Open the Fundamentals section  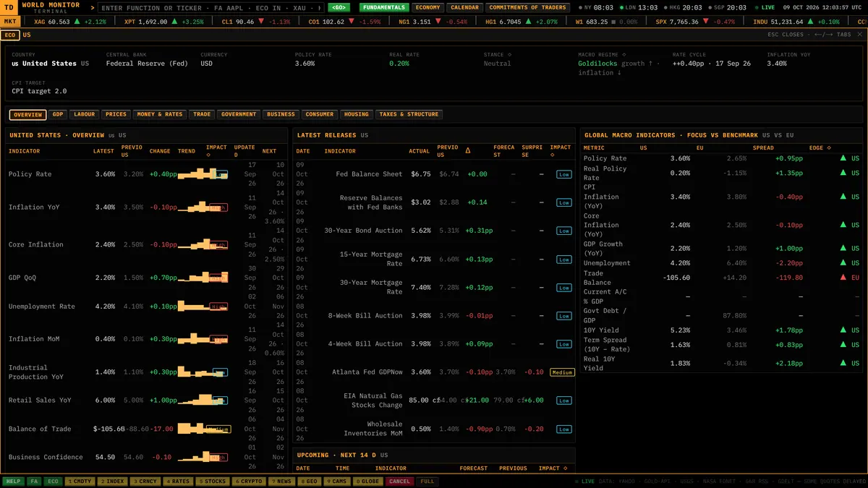(x=384, y=7)
